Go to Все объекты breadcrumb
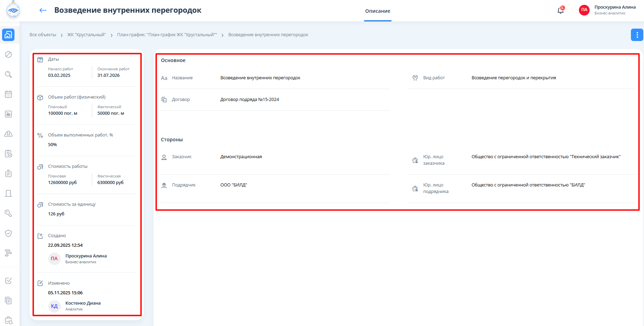Viewport: 644px width, 326px height. pyautogui.click(x=43, y=35)
